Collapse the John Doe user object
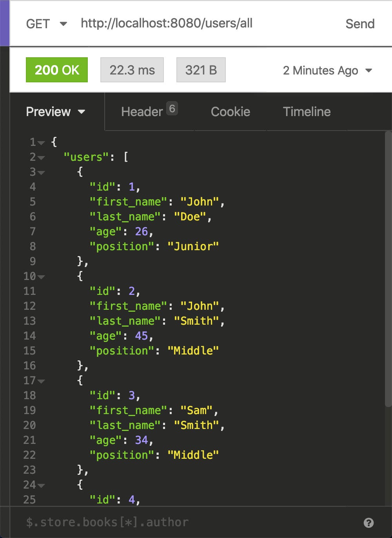The height and width of the screenshot is (538, 392). (42, 173)
